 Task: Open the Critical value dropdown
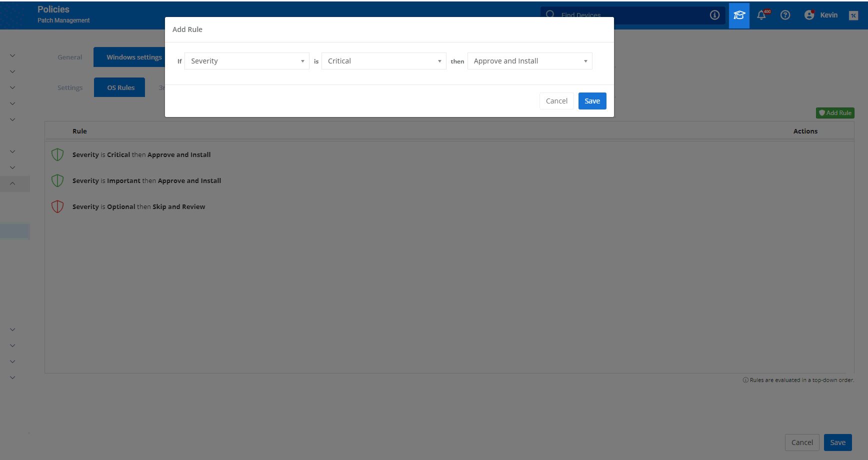383,61
